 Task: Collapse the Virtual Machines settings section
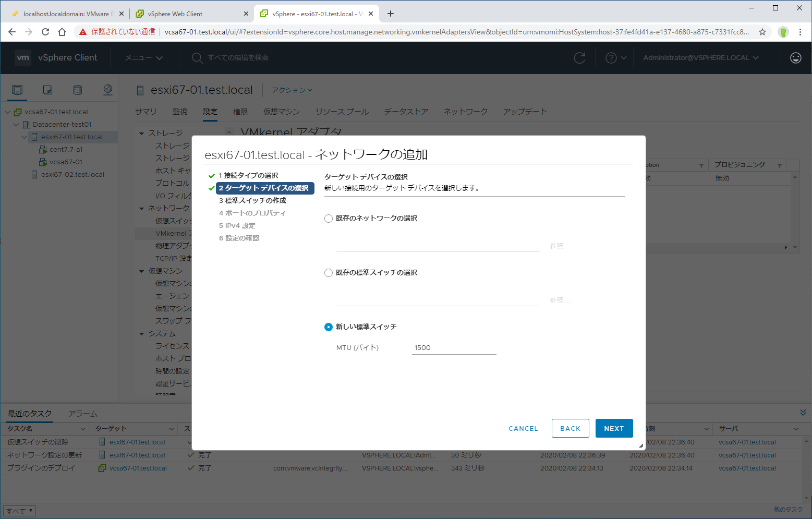click(141, 271)
